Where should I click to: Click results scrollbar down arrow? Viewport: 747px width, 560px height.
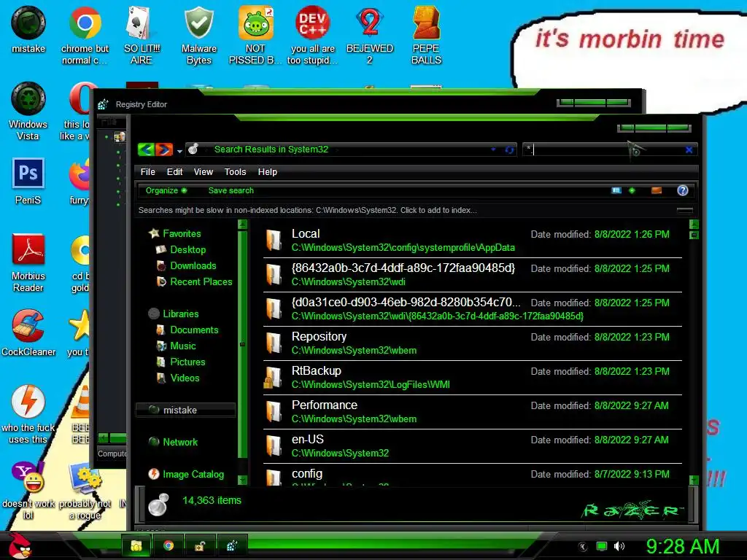(694, 480)
